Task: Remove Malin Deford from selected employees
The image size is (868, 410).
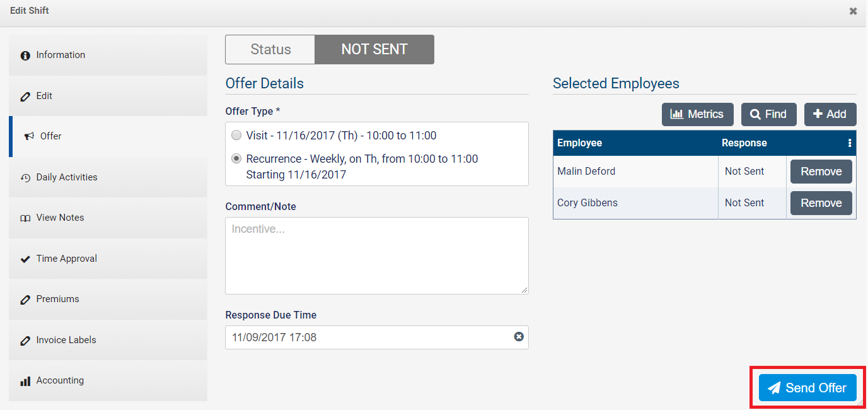Action: pyautogui.click(x=821, y=172)
